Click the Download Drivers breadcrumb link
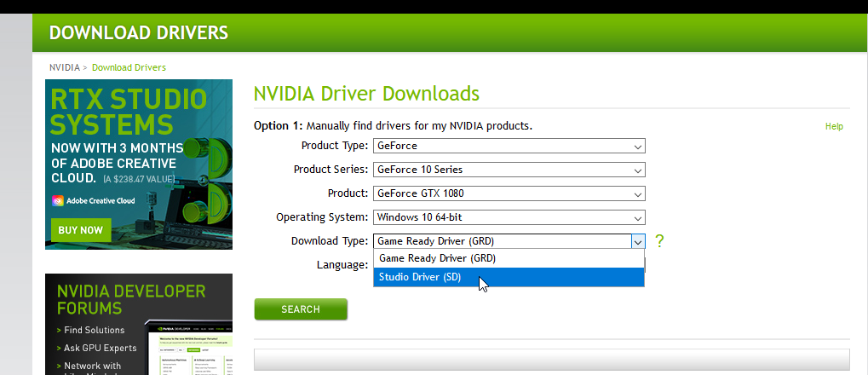The height and width of the screenshot is (375, 868). (129, 67)
